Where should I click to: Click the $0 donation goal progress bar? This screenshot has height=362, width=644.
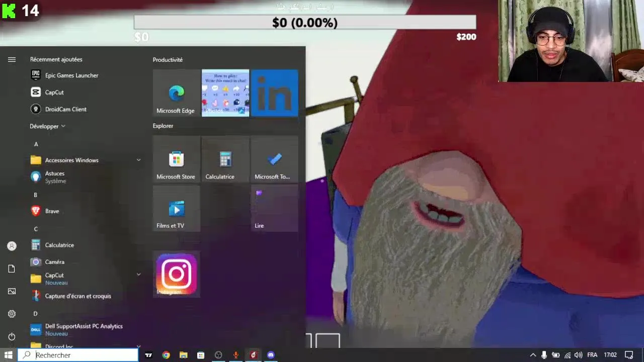tap(305, 23)
